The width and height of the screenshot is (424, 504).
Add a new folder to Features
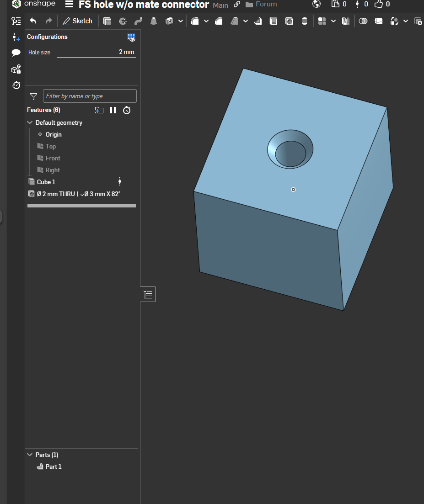coord(99,110)
